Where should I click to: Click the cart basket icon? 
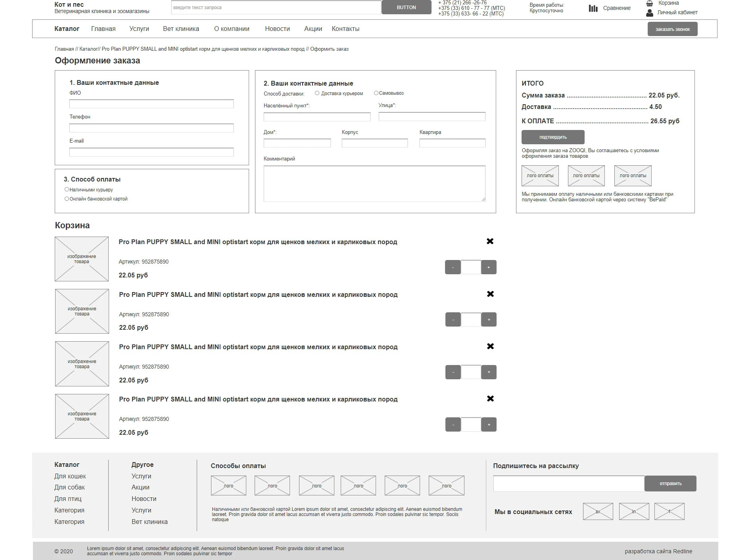click(650, 3)
